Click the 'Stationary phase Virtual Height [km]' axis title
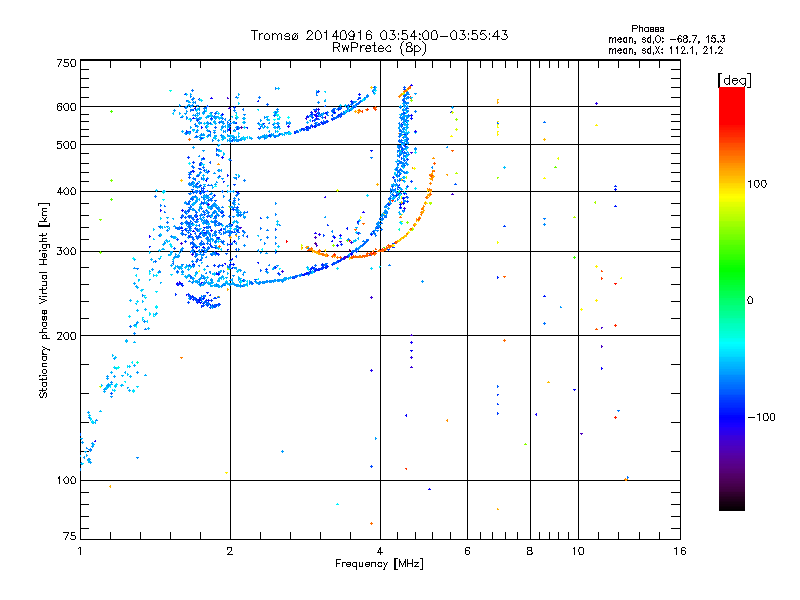The height and width of the screenshot is (600, 800). tap(44, 300)
